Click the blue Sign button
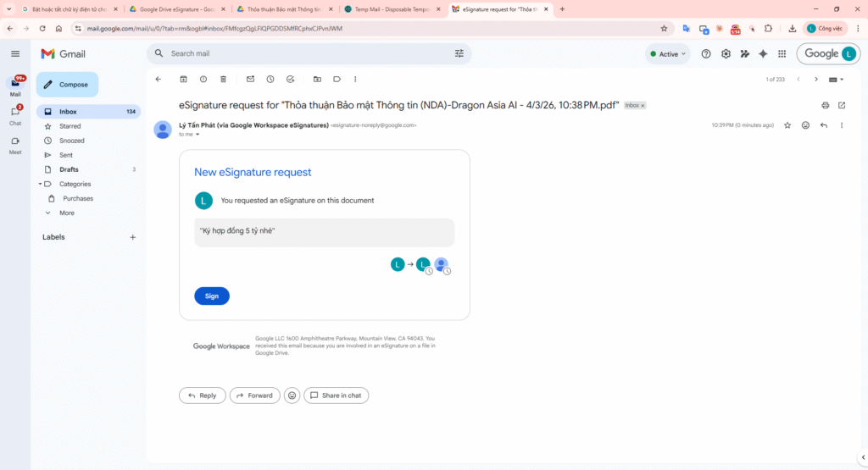The height and width of the screenshot is (470, 868). tap(212, 296)
